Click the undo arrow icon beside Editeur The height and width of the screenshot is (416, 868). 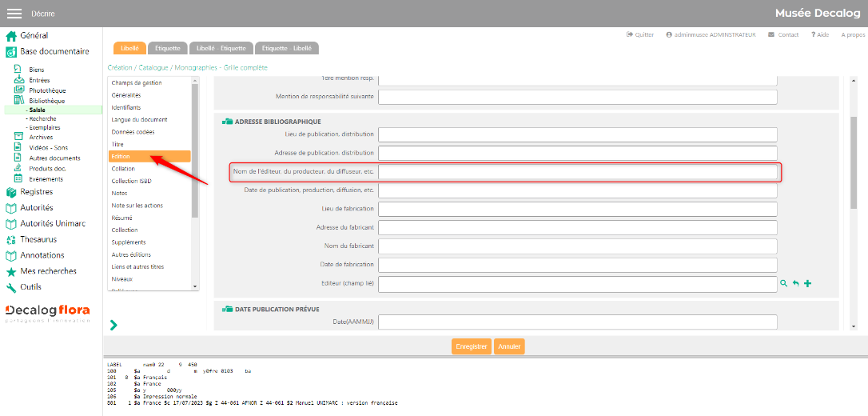click(x=795, y=284)
